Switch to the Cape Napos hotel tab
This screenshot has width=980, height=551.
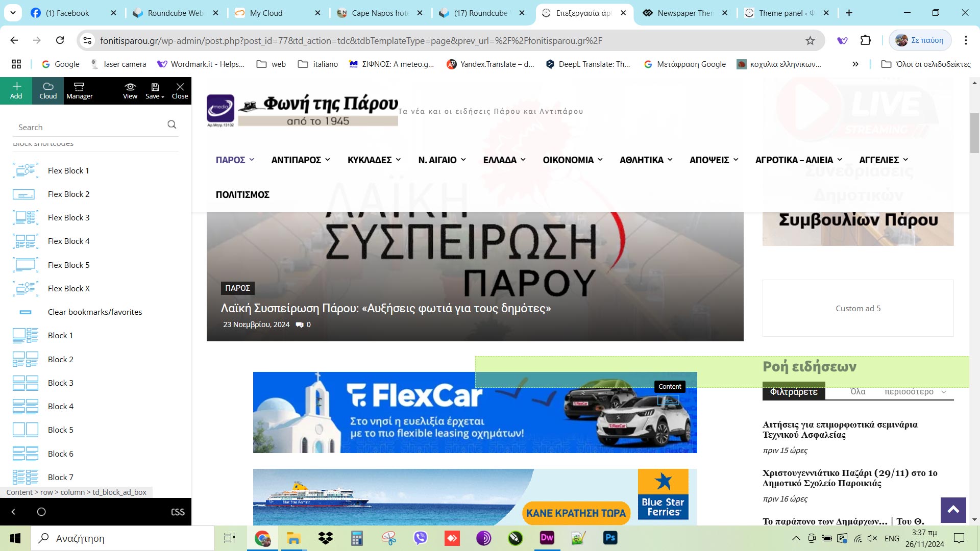pyautogui.click(x=380, y=13)
